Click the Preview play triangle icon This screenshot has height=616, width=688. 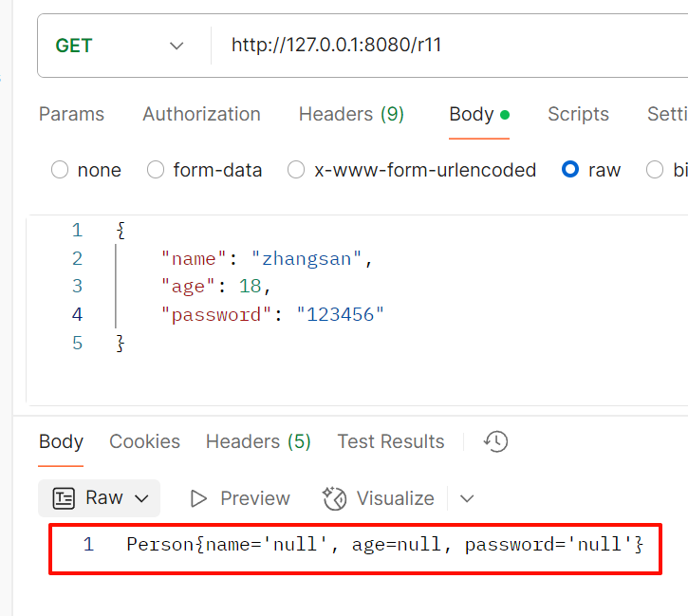(198, 499)
